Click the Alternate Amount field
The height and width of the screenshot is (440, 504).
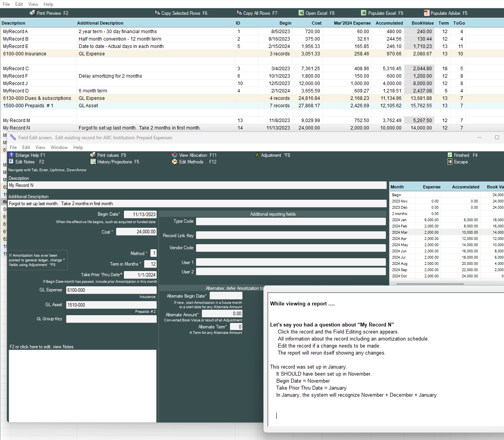[222, 314]
